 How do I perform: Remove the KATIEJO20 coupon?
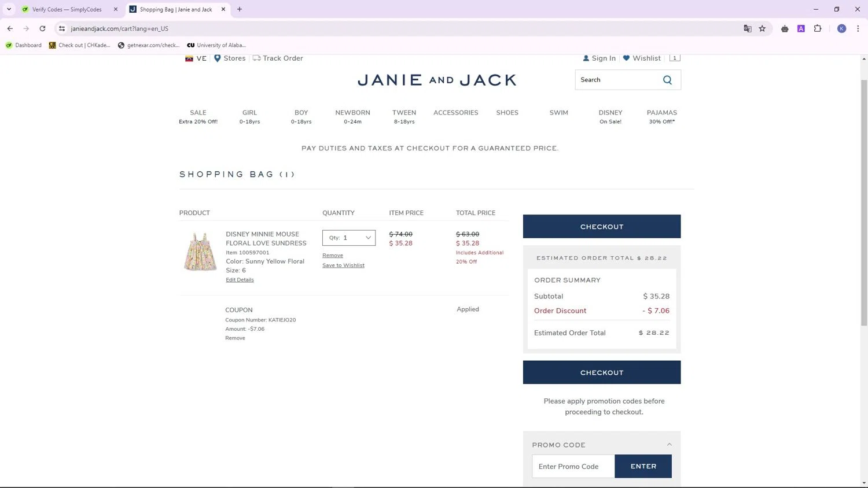235,338
